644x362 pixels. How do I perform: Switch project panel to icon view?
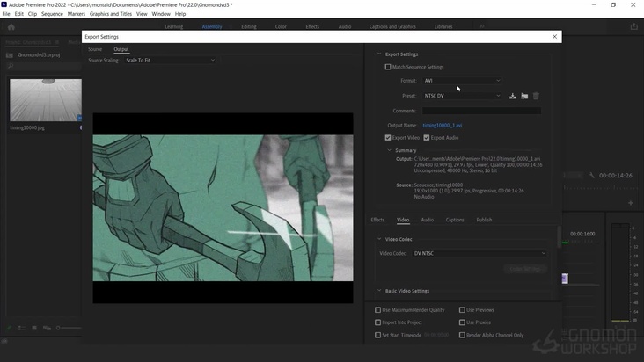click(34, 328)
